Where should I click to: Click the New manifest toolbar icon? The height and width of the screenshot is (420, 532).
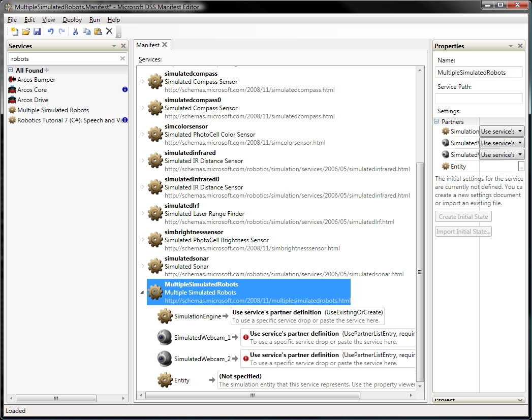[x=15, y=31]
